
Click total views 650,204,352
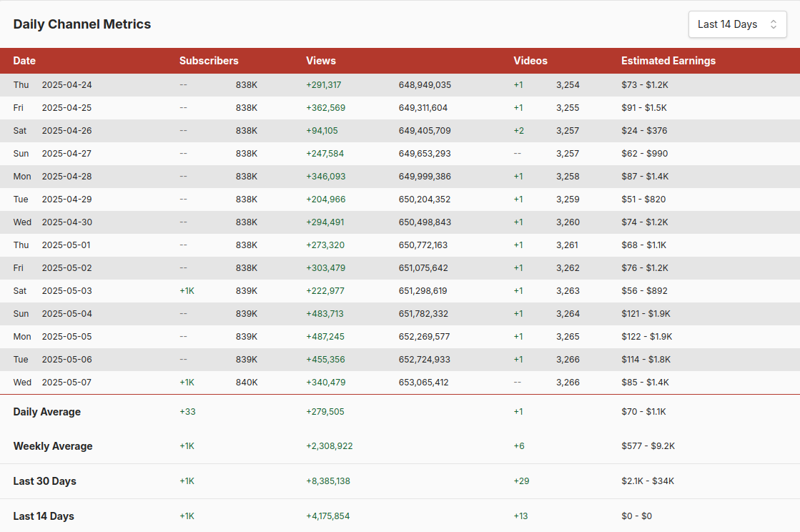tap(425, 199)
